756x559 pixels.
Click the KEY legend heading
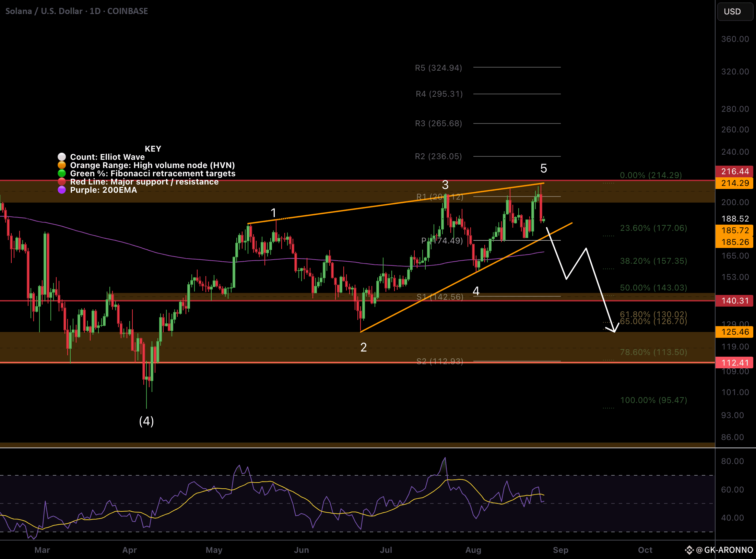coord(153,149)
